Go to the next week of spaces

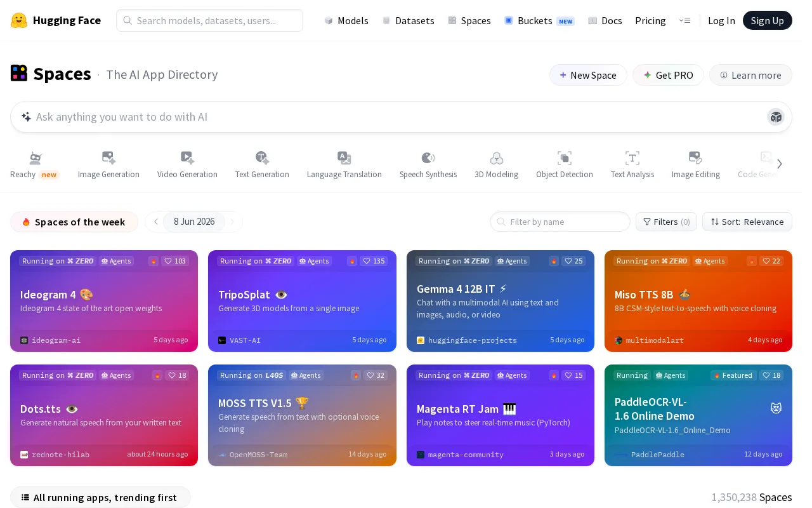point(232,222)
